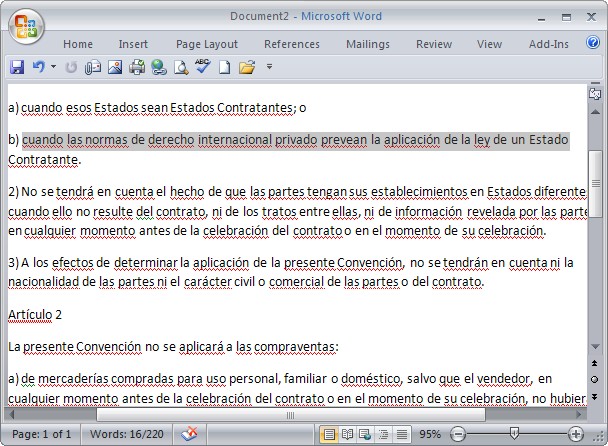Switch to Outline view
Screen dimensions: 608x446
click(383, 434)
